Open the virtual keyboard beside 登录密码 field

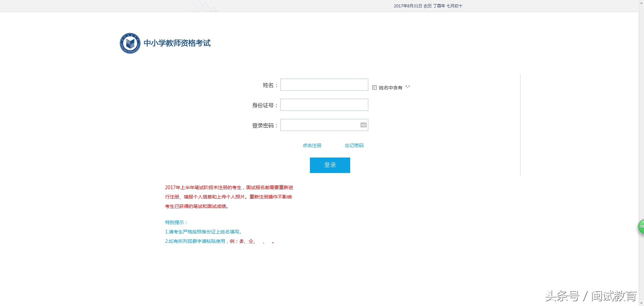tap(363, 125)
